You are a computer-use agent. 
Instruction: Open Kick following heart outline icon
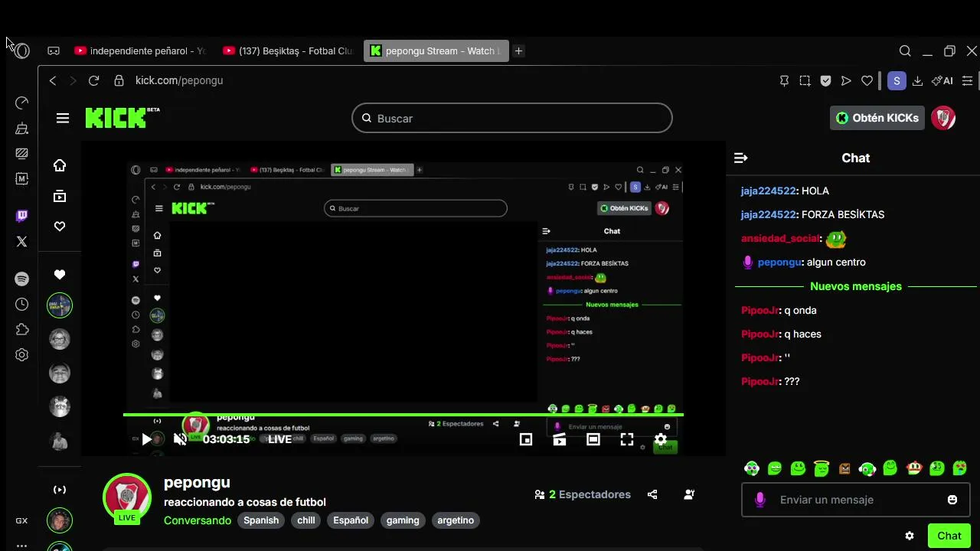(60, 227)
